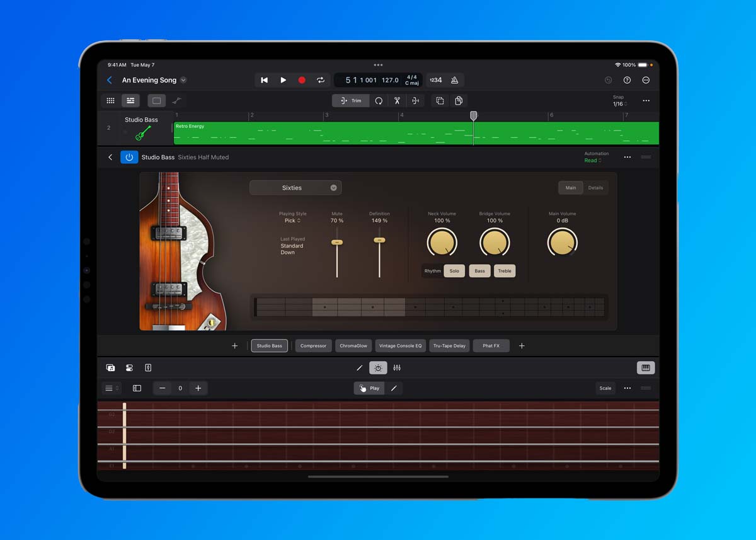Select the Trim tool
756x540 pixels.
(351, 100)
